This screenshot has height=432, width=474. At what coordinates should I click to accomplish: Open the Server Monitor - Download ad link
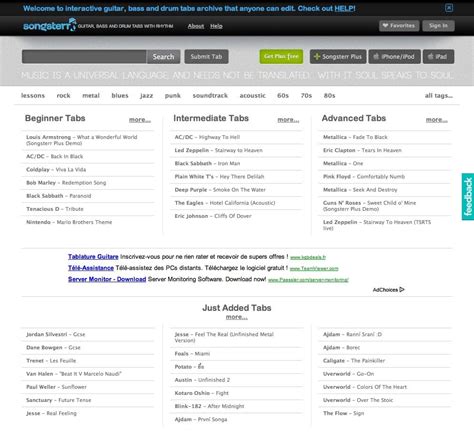click(107, 279)
